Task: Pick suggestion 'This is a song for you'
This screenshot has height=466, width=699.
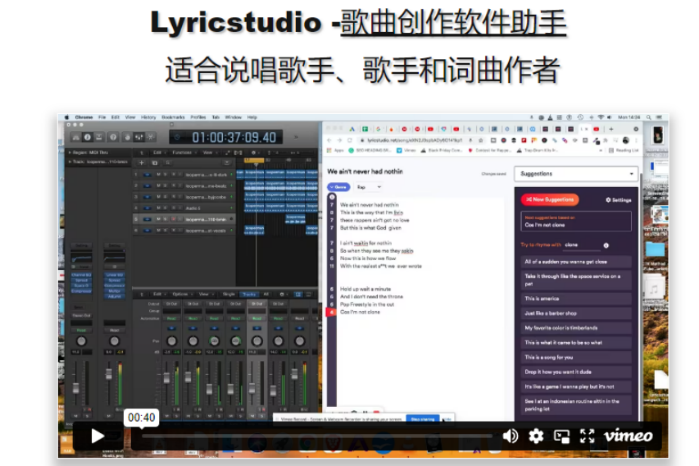Action: click(x=576, y=357)
